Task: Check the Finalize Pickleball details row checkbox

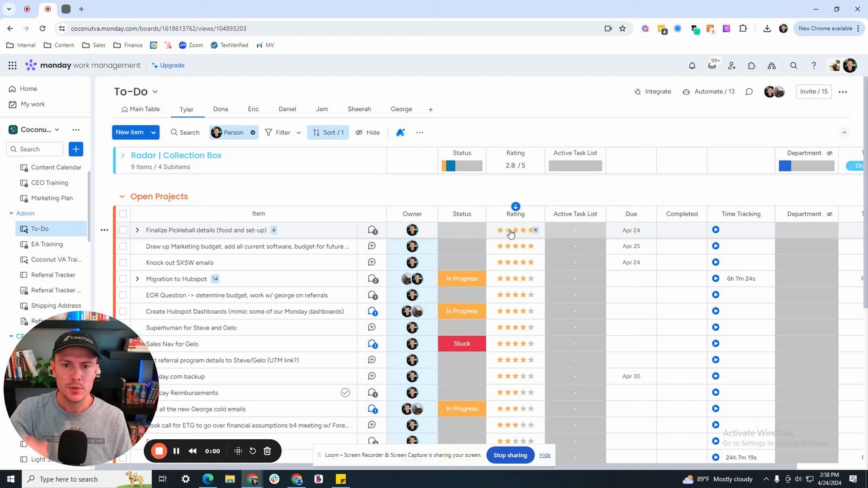Action: click(123, 230)
